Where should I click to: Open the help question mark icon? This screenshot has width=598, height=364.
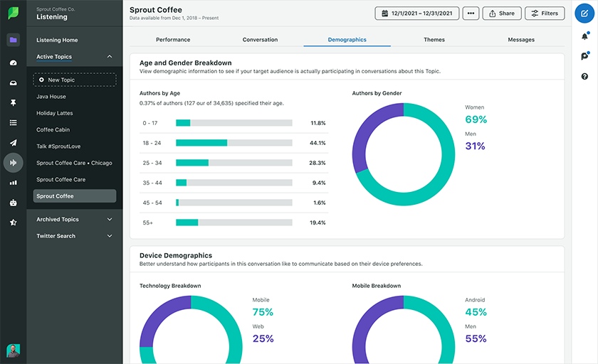pos(584,77)
